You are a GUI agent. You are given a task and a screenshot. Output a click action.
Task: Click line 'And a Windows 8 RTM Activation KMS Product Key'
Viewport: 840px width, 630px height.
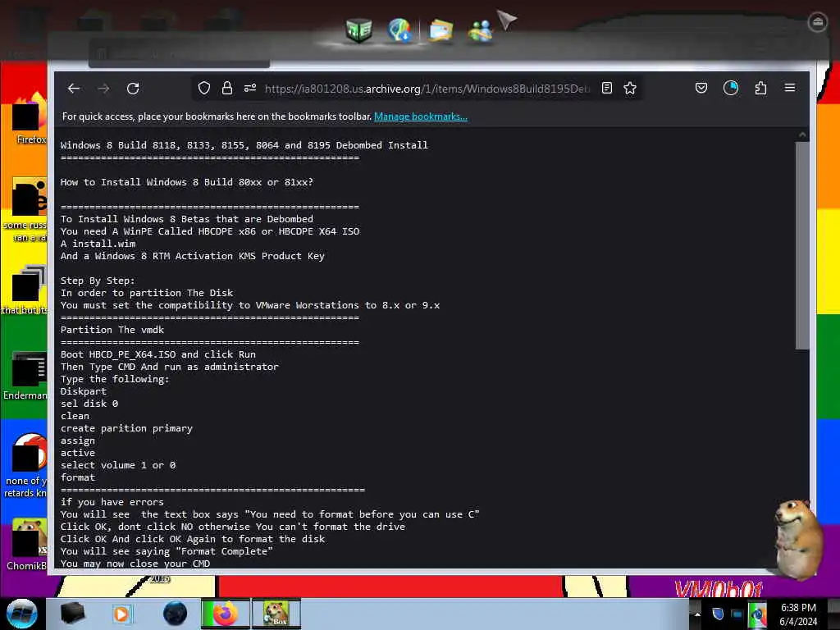pyautogui.click(x=193, y=256)
